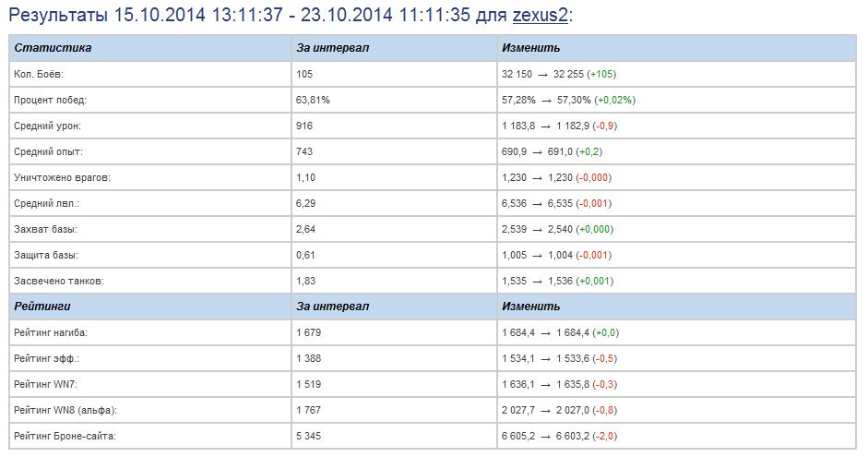The width and height of the screenshot is (868, 457).
Task: Select the spotted tanks value '1,83'
Action: [305, 282]
